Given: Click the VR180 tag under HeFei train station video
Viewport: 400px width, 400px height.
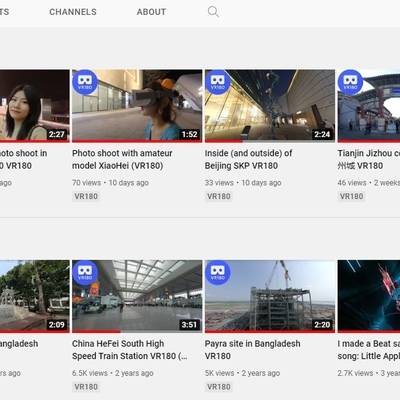Looking at the screenshot, I should coord(86,387).
